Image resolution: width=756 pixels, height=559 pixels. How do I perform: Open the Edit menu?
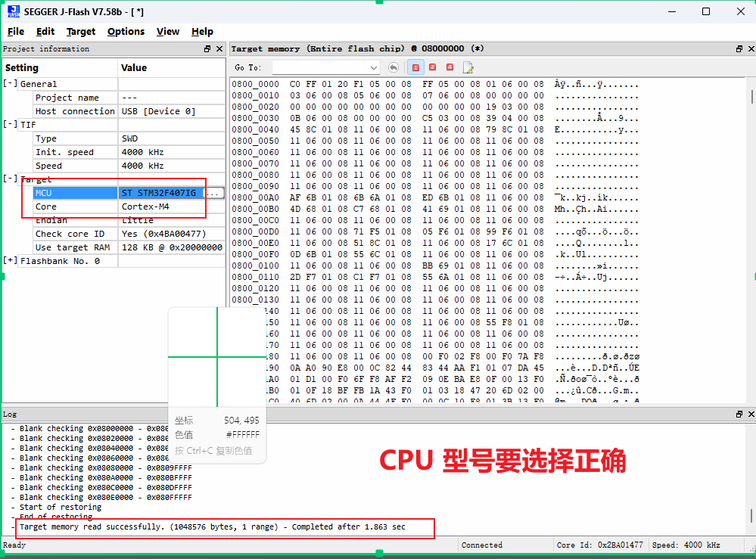[45, 31]
